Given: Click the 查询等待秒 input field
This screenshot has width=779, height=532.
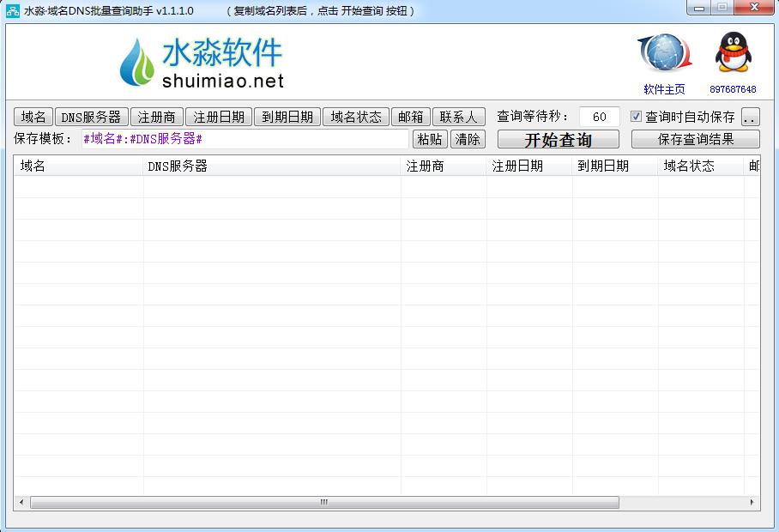Looking at the screenshot, I should click(x=599, y=117).
